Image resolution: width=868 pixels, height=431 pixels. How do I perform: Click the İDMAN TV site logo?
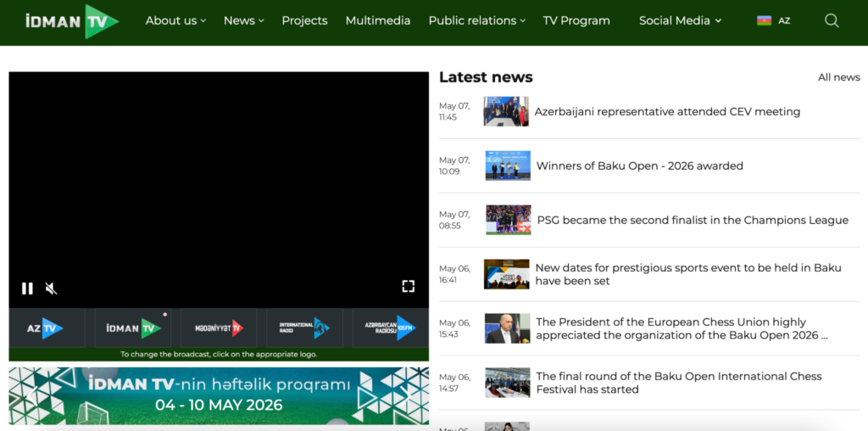point(72,21)
